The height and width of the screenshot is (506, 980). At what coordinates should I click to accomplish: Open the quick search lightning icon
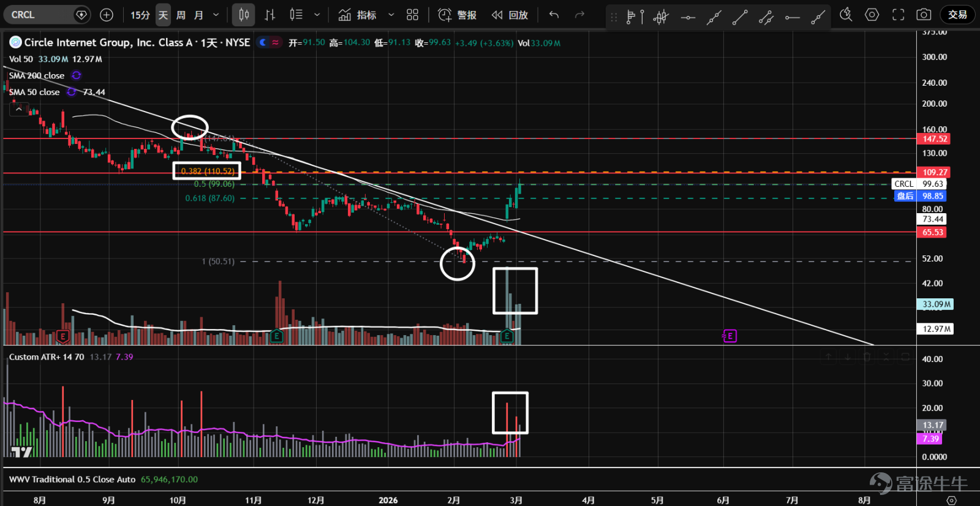click(x=846, y=15)
